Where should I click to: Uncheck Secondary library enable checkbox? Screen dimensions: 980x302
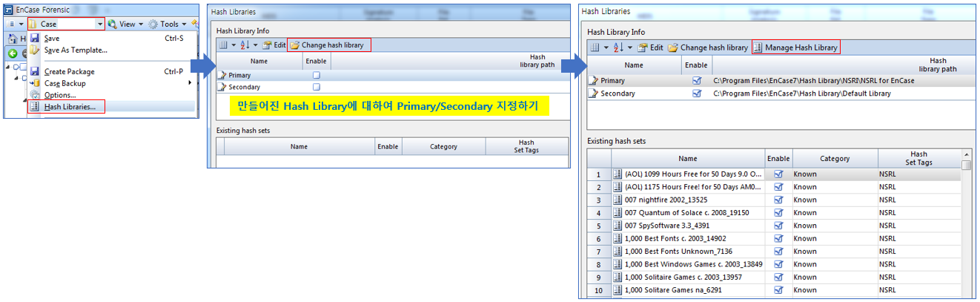(x=695, y=93)
